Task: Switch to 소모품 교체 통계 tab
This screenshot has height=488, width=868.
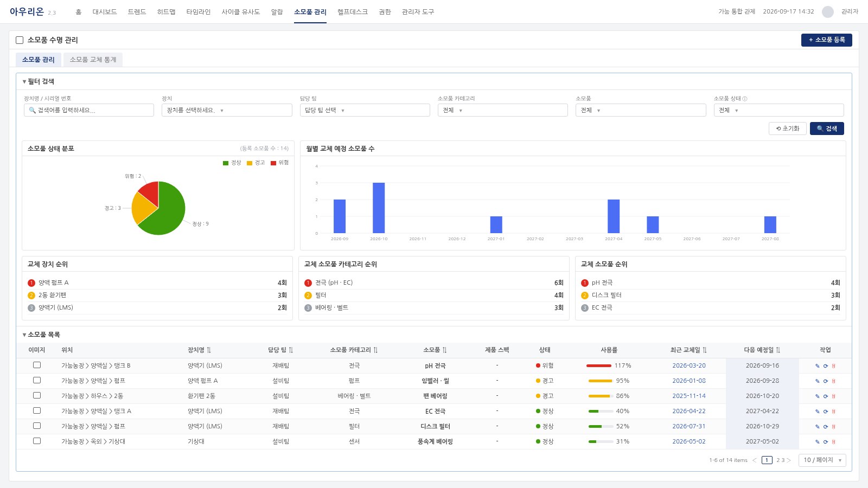Action: [x=93, y=60]
